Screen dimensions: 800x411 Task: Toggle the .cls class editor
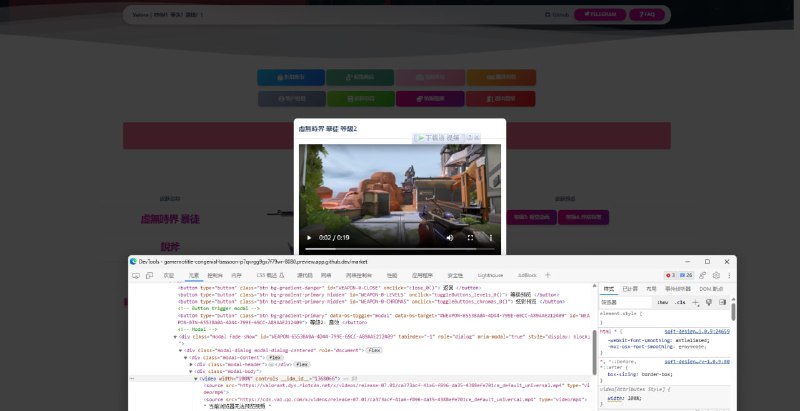(680, 302)
